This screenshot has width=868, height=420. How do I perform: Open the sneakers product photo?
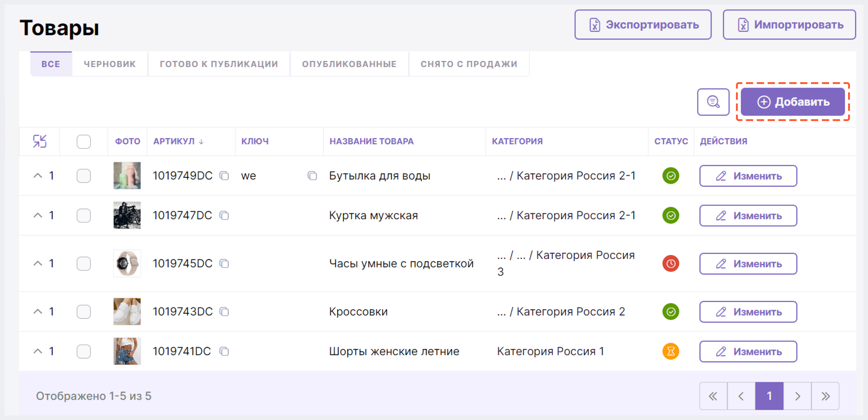coord(127,312)
